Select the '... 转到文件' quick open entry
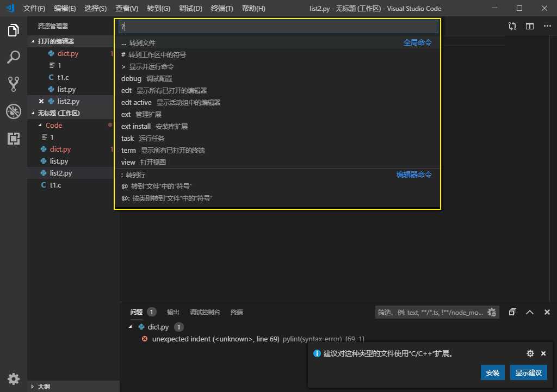 (277, 42)
